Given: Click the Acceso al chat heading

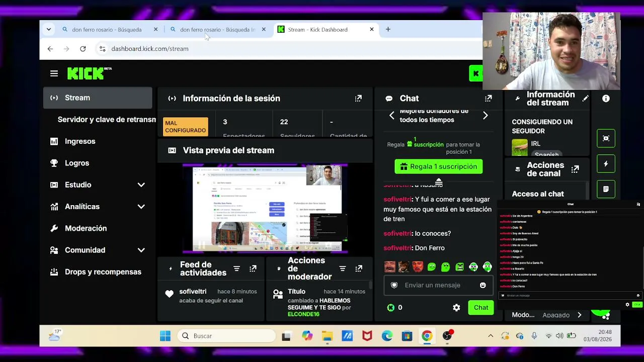Looking at the screenshot, I should (538, 194).
